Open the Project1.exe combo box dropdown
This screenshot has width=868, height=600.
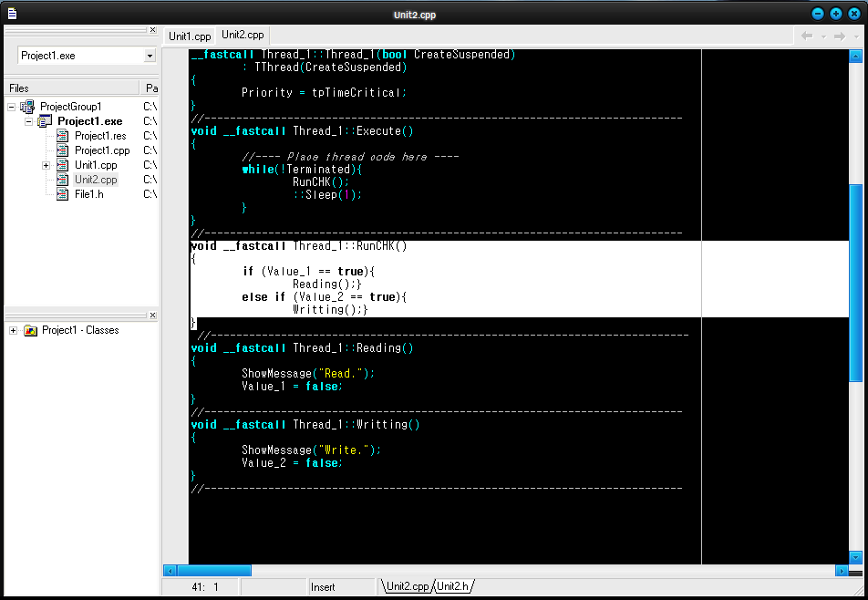[x=150, y=56]
